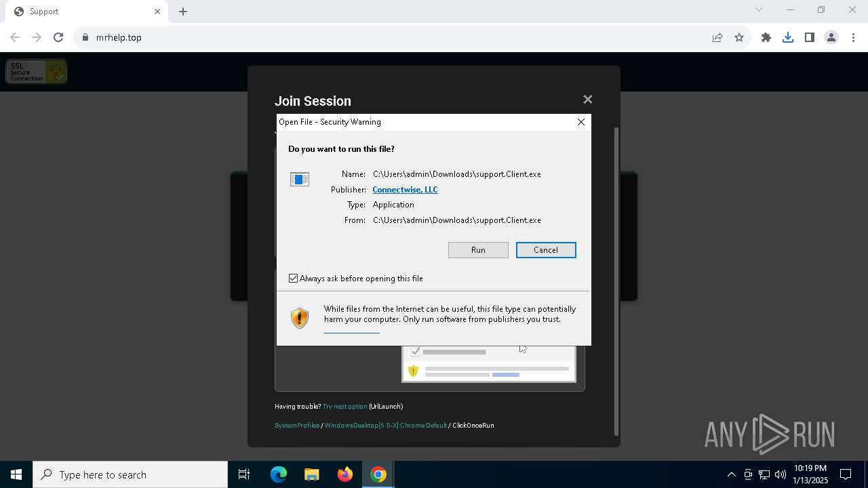The width and height of the screenshot is (868, 488).
Task: Open the tab search chevron
Action: [759, 9]
